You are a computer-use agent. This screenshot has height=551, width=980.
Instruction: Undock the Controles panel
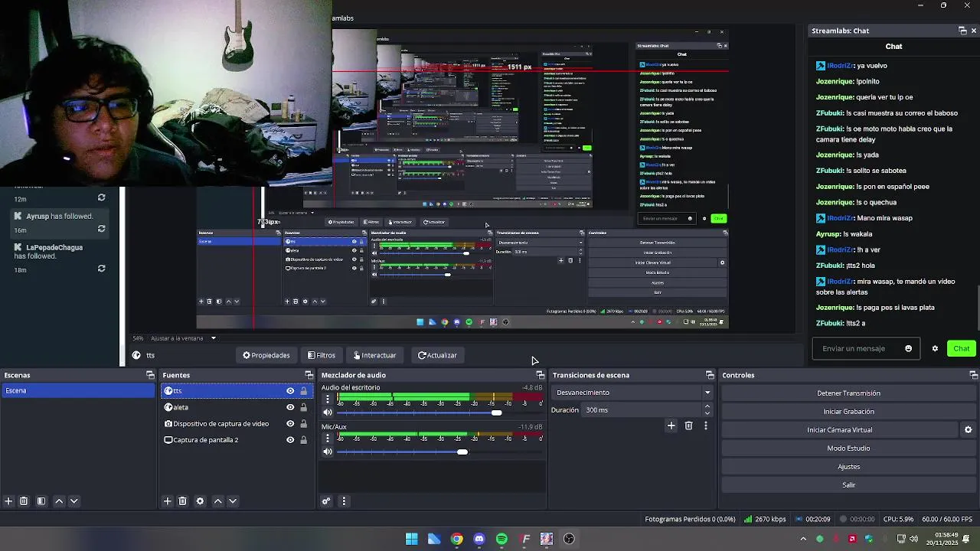tap(973, 375)
